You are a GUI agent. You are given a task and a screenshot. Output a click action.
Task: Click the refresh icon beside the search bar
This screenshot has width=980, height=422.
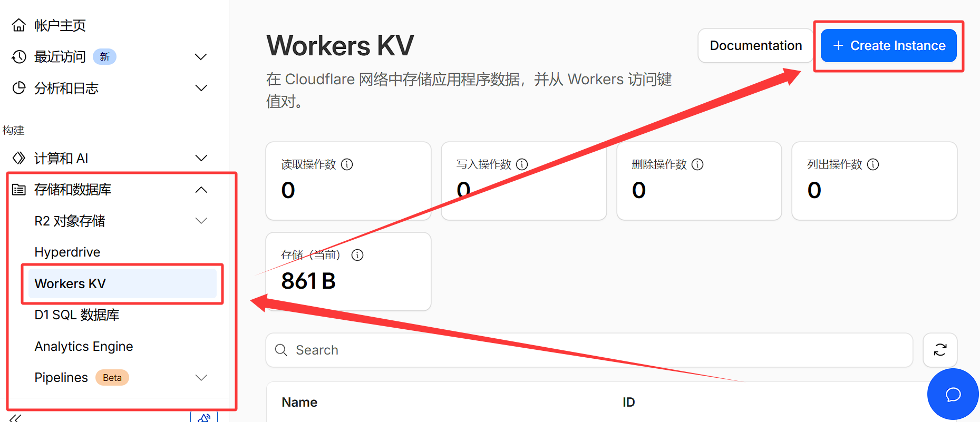point(940,350)
